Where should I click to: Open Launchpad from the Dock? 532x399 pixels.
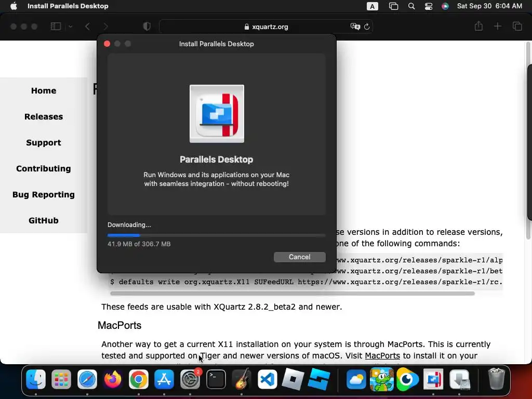pyautogui.click(x=61, y=379)
